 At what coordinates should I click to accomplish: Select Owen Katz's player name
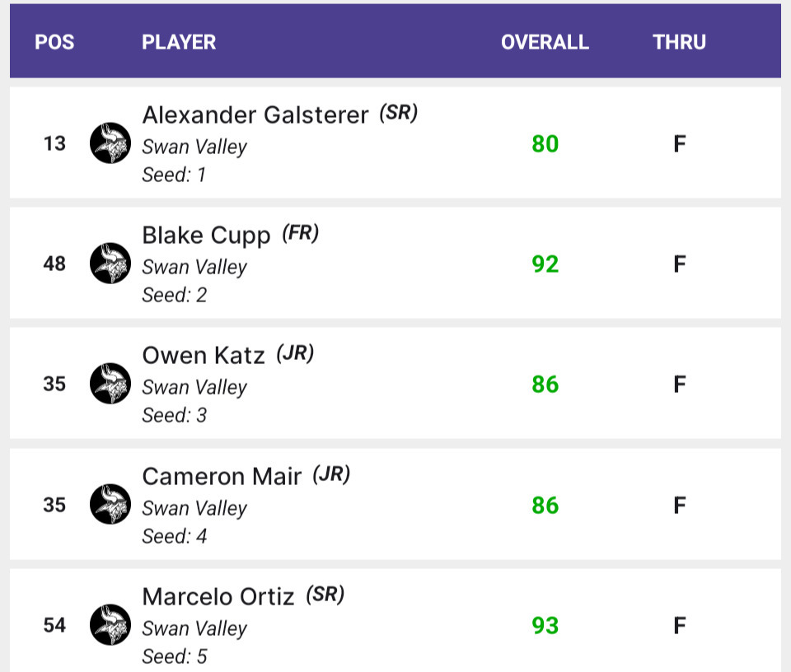[204, 356]
